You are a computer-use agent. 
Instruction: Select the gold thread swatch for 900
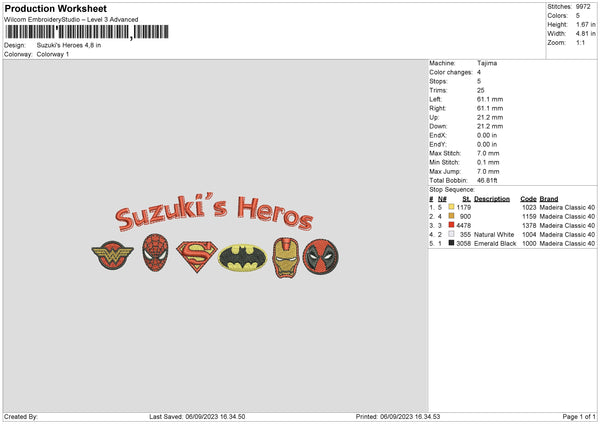point(452,216)
